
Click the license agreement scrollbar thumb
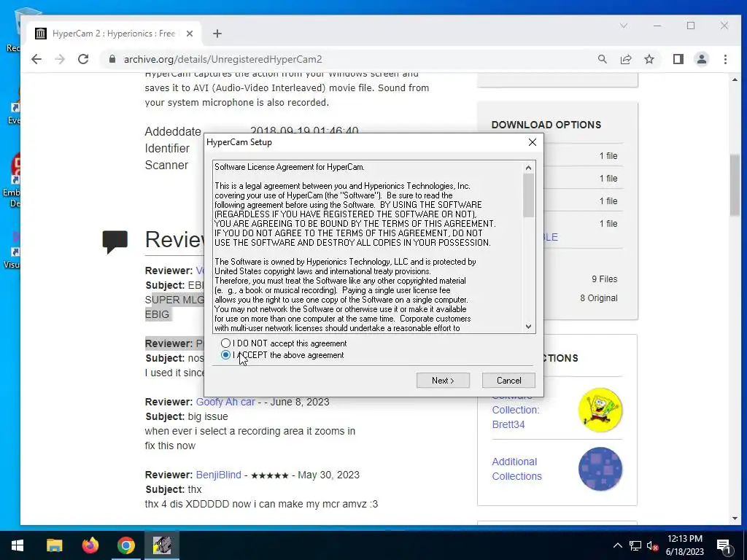[528, 195]
